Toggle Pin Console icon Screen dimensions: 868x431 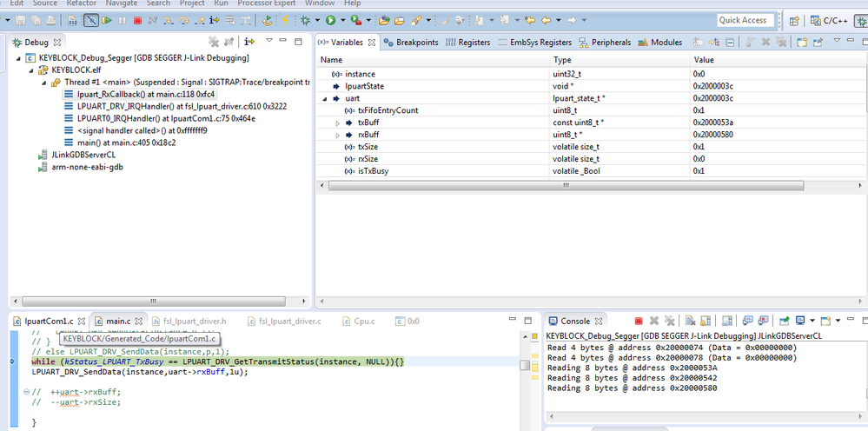(x=784, y=321)
